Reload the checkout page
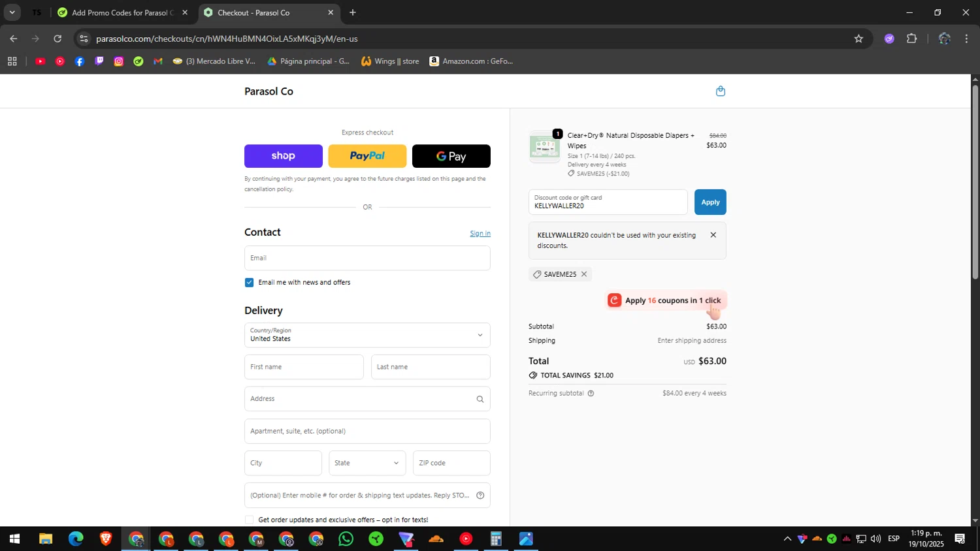 tap(57, 39)
